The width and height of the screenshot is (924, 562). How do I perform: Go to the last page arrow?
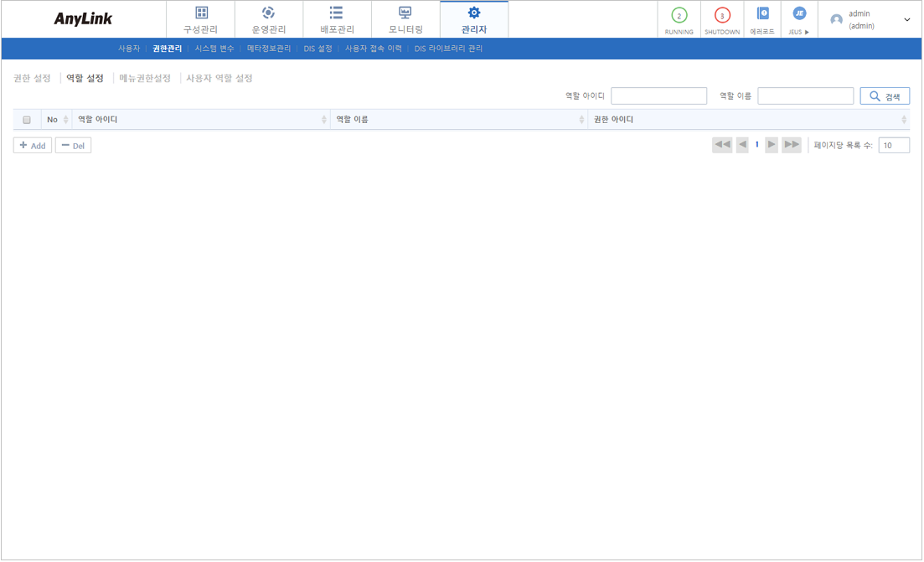click(792, 145)
